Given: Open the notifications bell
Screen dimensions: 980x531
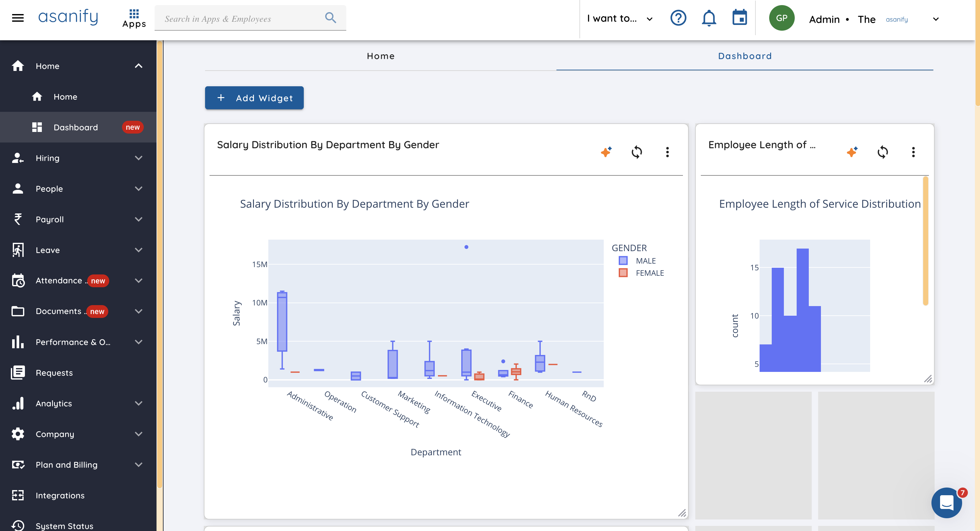Looking at the screenshot, I should click(x=709, y=18).
